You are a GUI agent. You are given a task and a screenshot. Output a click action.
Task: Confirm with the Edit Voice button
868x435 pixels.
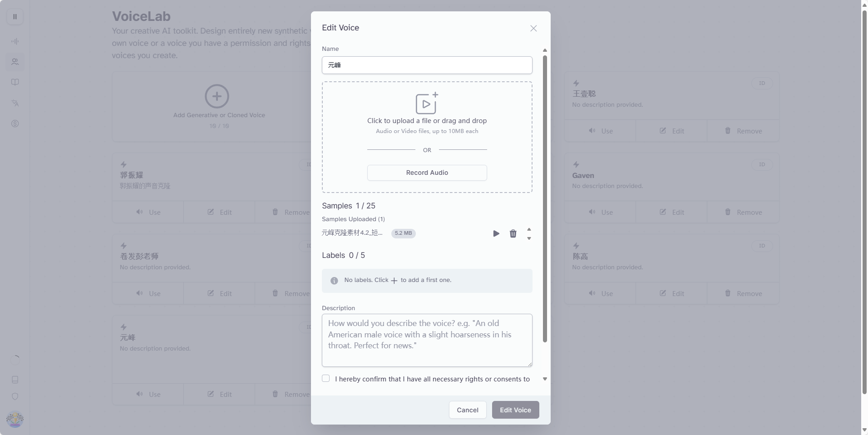[516, 410]
